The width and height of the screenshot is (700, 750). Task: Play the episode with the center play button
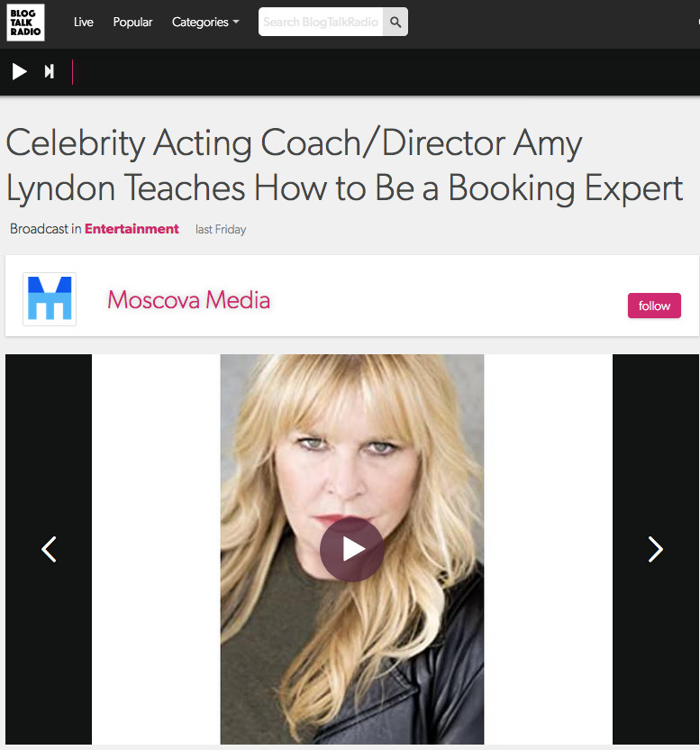pyautogui.click(x=352, y=549)
